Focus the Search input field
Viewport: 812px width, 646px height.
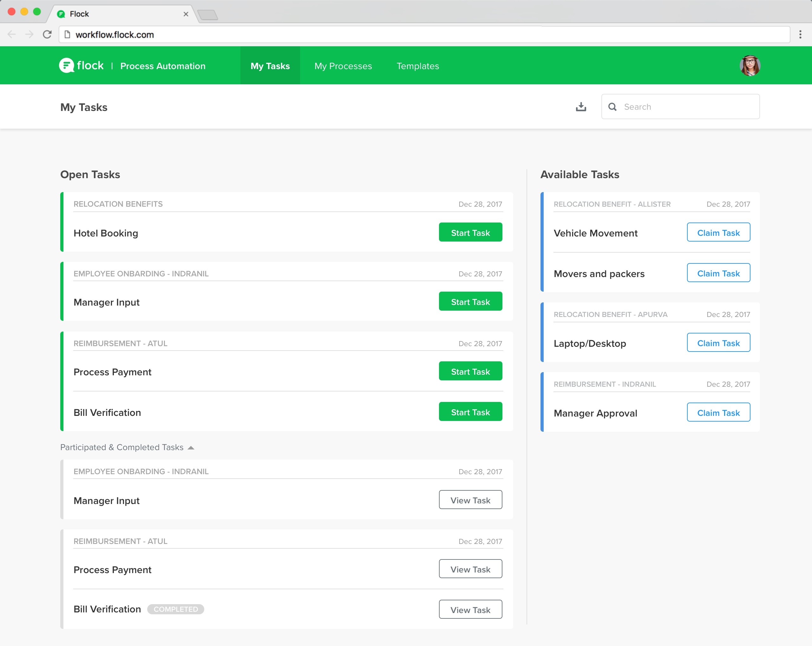click(x=680, y=107)
